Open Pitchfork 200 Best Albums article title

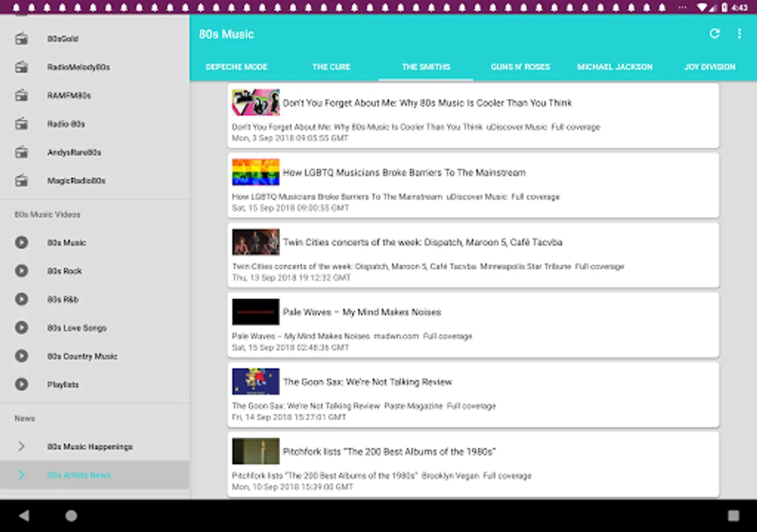[x=389, y=452]
